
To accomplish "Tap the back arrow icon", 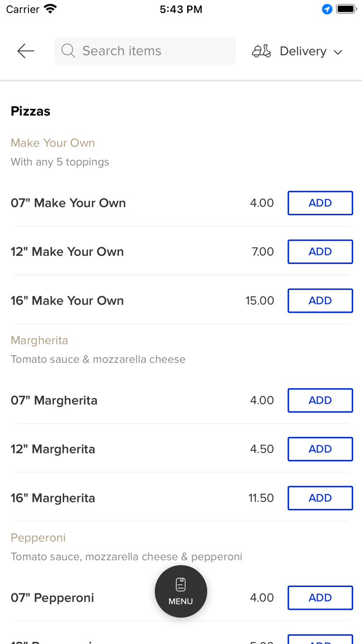I will coord(25,51).
